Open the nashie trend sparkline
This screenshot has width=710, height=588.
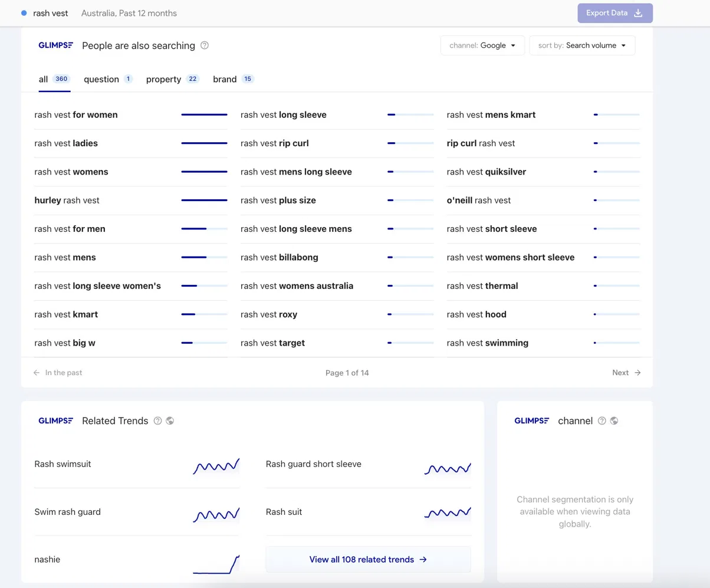pos(216,564)
